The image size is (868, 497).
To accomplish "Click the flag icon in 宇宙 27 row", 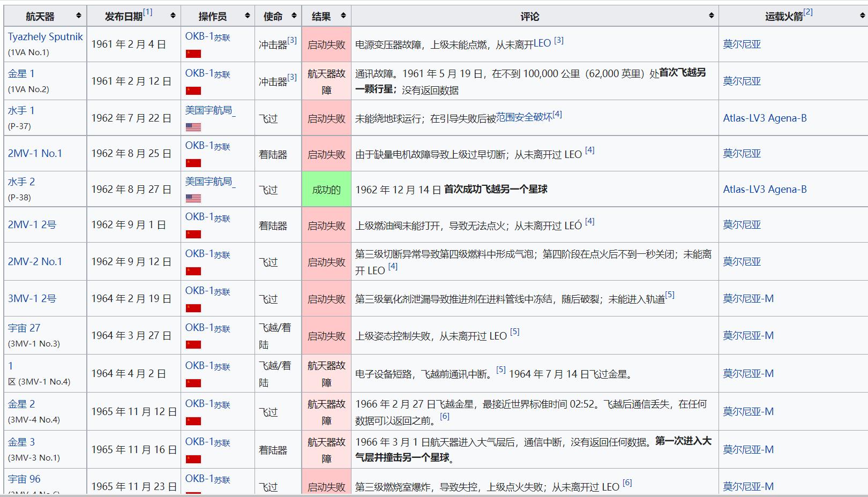I will pyautogui.click(x=193, y=345).
